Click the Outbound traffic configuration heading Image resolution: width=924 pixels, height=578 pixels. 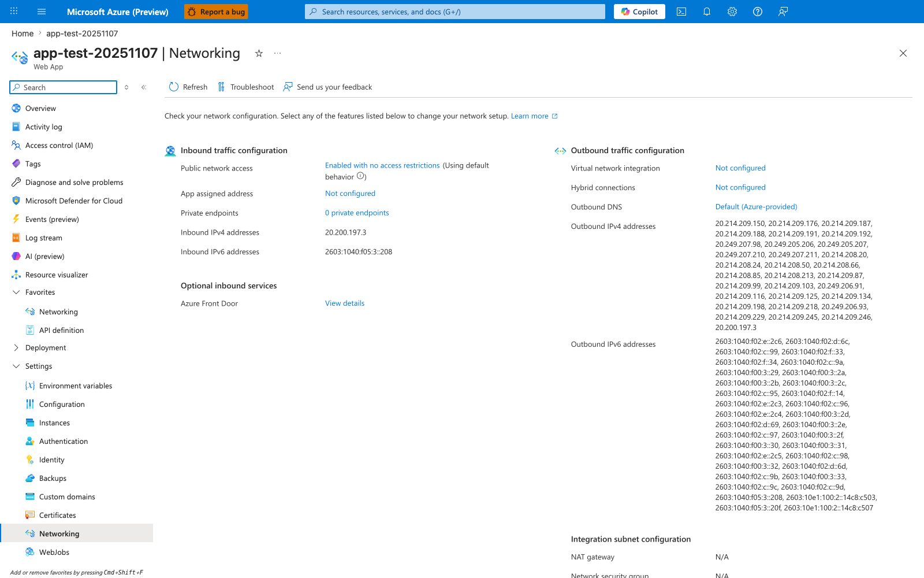[x=628, y=150]
